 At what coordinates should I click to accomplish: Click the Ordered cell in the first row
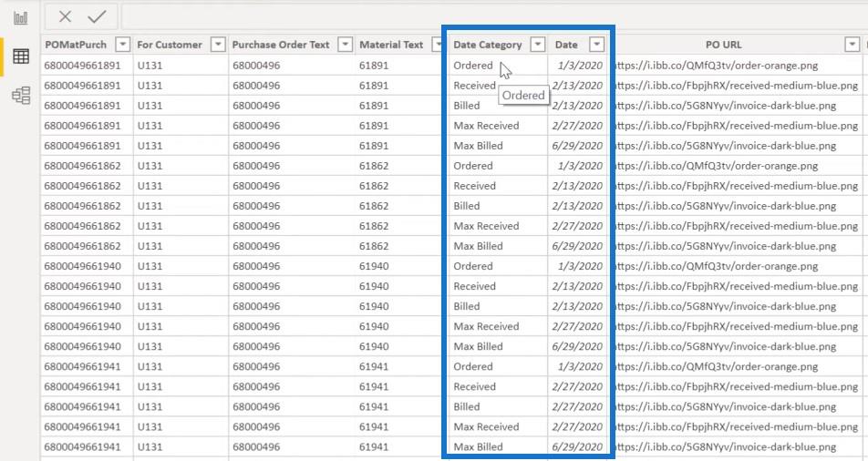[472, 66]
